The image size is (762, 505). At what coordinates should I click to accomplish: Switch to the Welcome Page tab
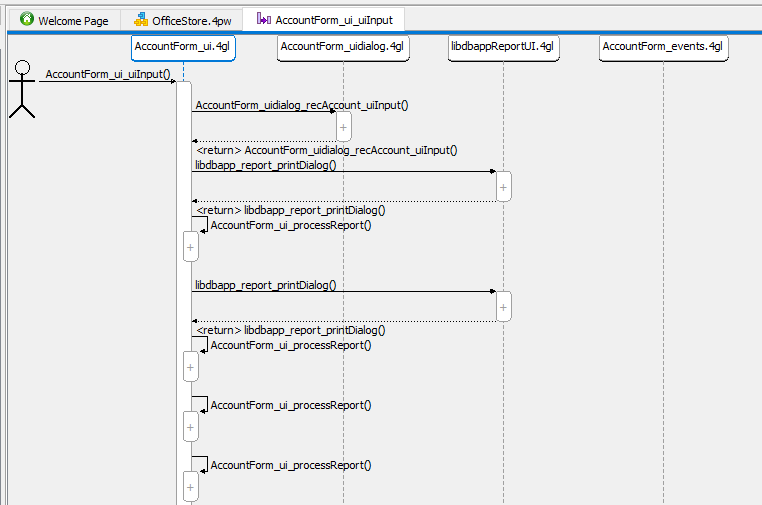point(65,20)
